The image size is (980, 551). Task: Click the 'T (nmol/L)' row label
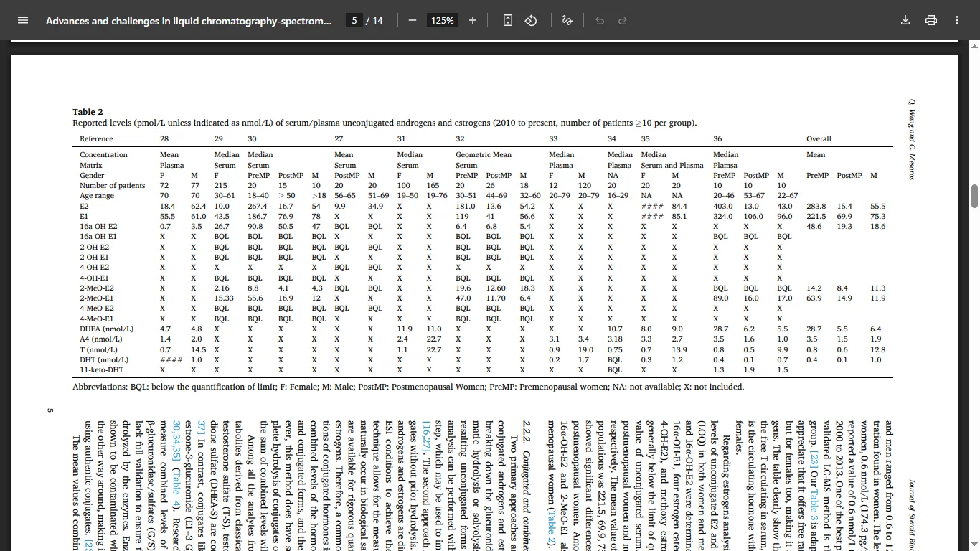(100, 350)
